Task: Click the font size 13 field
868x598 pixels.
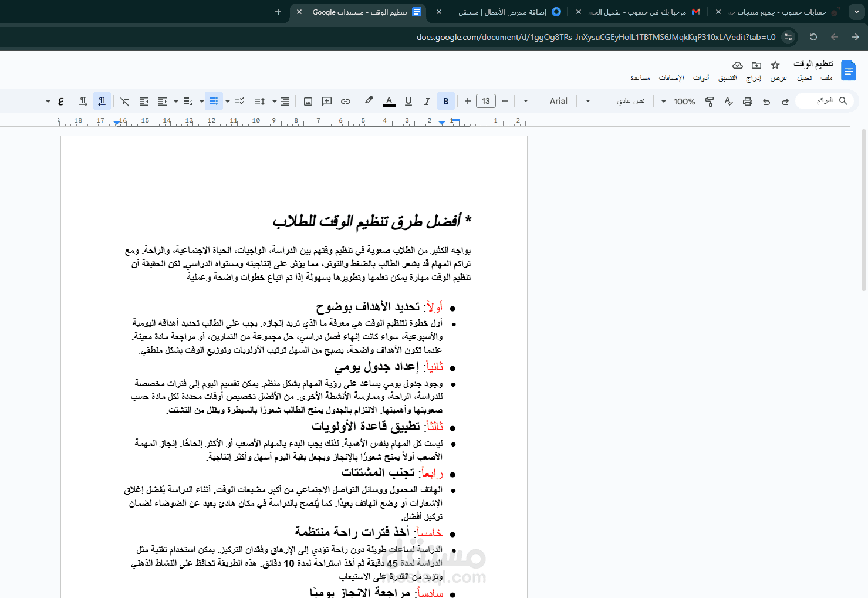Action: [486, 101]
